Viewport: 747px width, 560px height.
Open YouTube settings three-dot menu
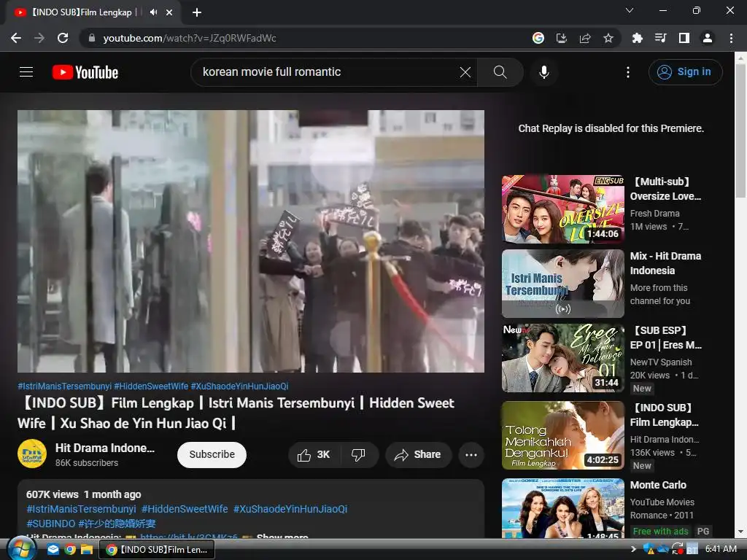pyautogui.click(x=627, y=72)
